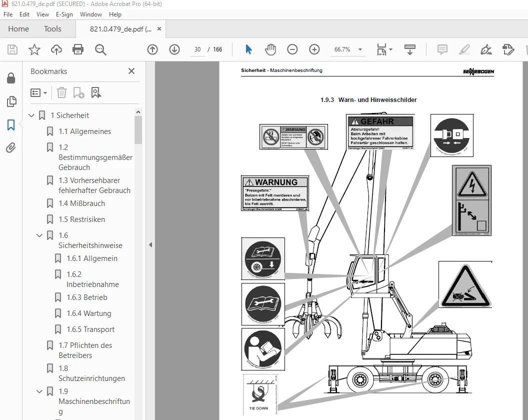The height and width of the screenshot is (420, 528).
Task: Jump to 1.6.4 Wartung bookmark
Action: [x=89, y=313]
